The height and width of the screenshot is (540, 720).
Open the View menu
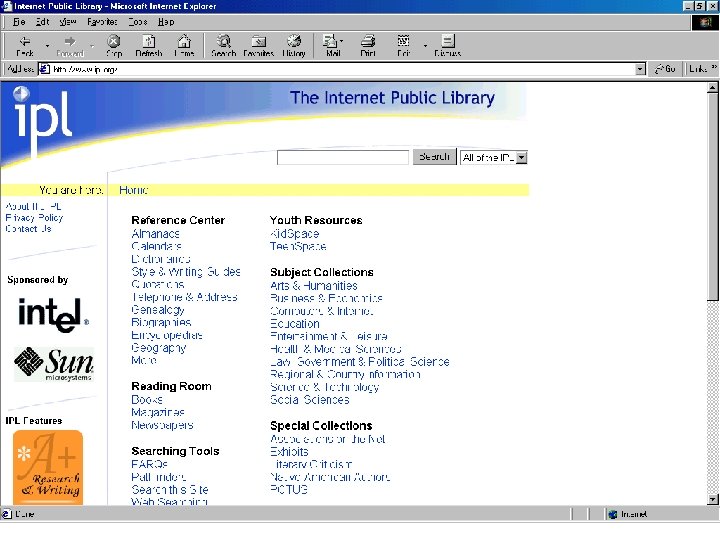pos(68,22)
